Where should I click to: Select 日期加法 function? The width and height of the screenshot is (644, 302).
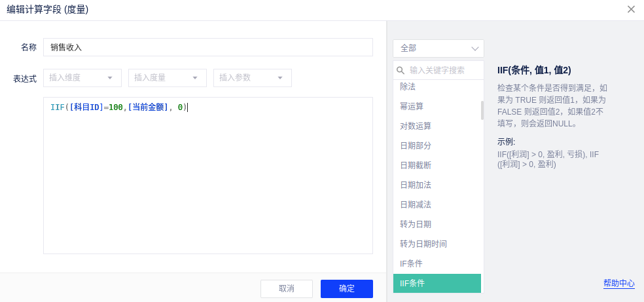pyautogui.click(x=416, y=185)
